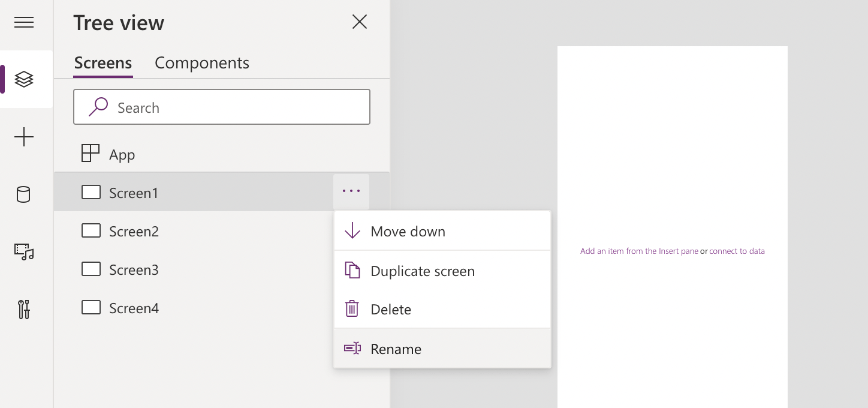
Task: Click the App grid icon
Action: (91, 154)
